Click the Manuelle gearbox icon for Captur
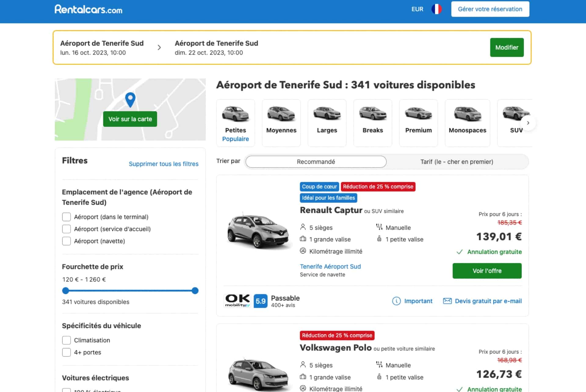 (379, 227)
